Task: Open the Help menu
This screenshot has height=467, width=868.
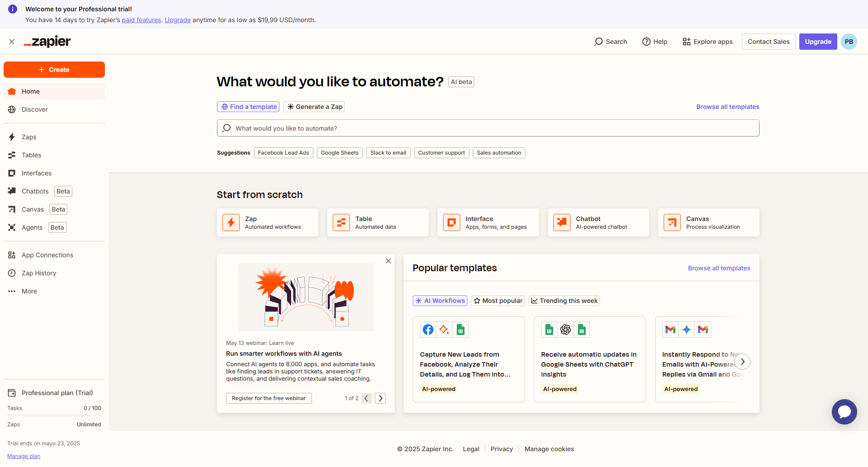Action: pyautogui.click(x=655, y=42)
